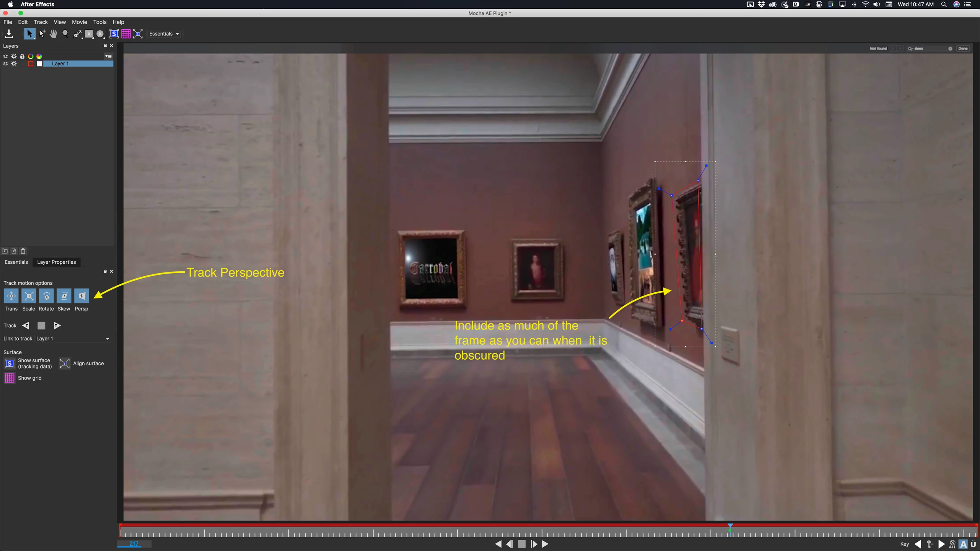
Task: Toggle Rotate track motion option
Action: 46,296
